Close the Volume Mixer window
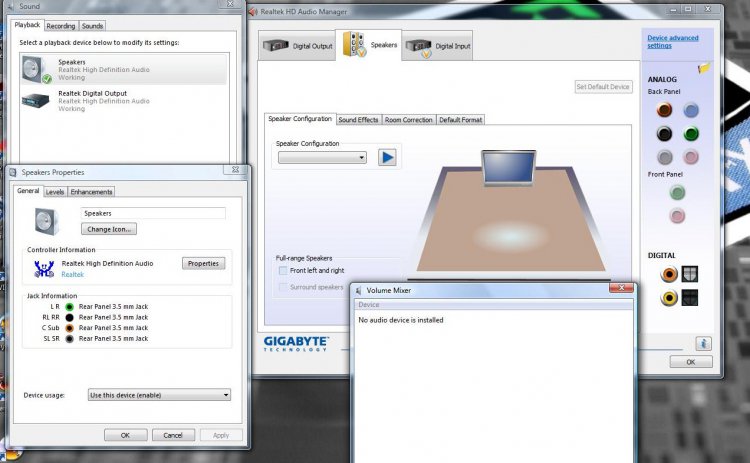Image resolution: width=750 pixels, height=463 pixels. 621,287
